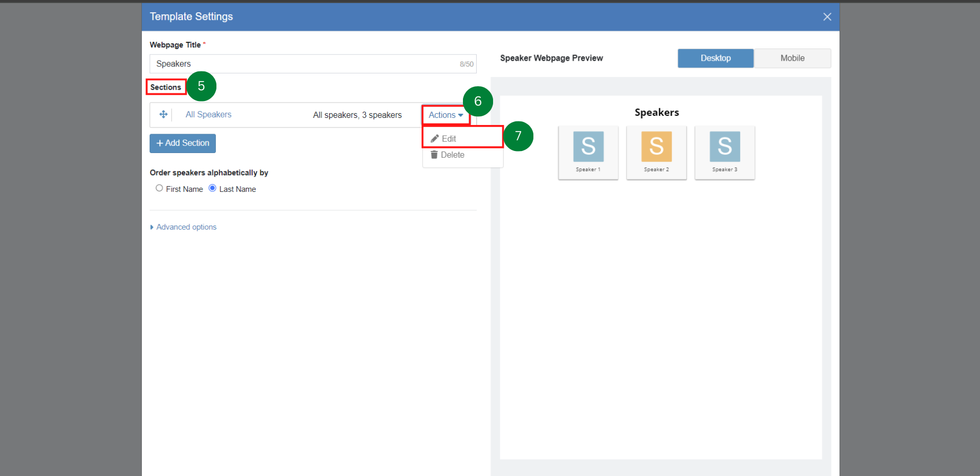Select the First Name radio button
This screenshot has height=476, width=980.
159,188
